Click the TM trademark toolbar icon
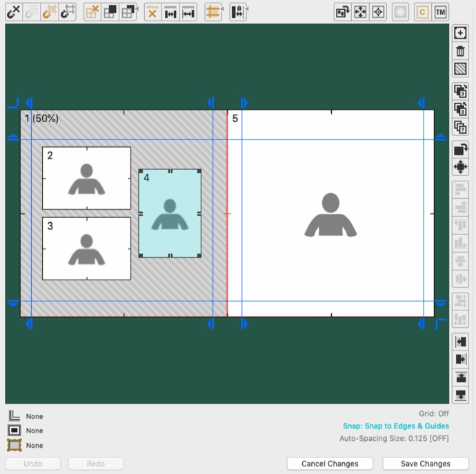 (x=439, y=12)
